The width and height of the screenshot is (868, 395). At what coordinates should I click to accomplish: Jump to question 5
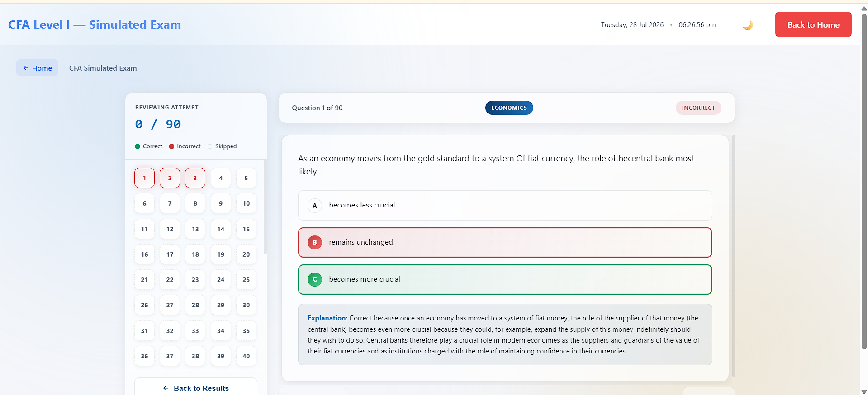point(246,178)
